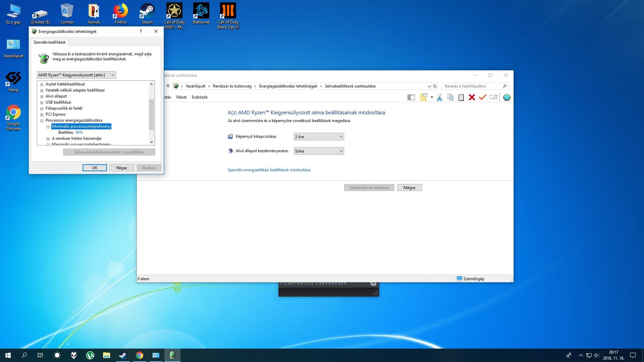The width and height of the screenshot is (644, 362).
Task: Expand the PCI Express tree node
Action: 42,115
